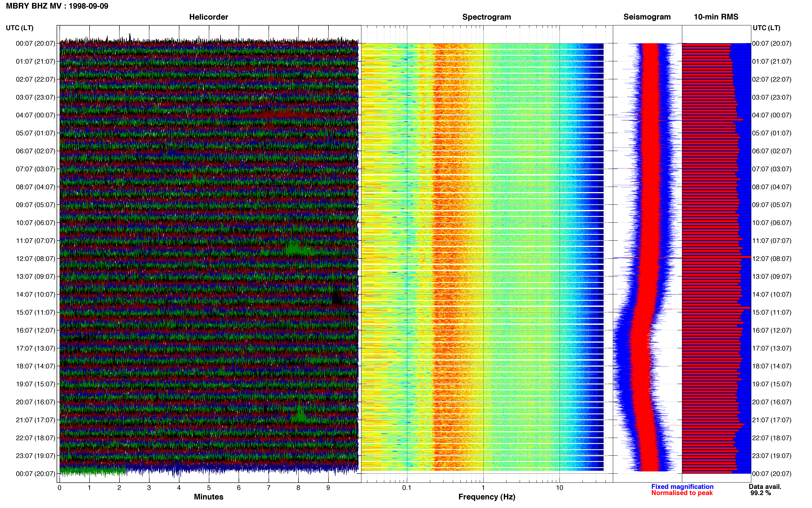Click the green event burst near 21:07

click(x=300, y=414)
